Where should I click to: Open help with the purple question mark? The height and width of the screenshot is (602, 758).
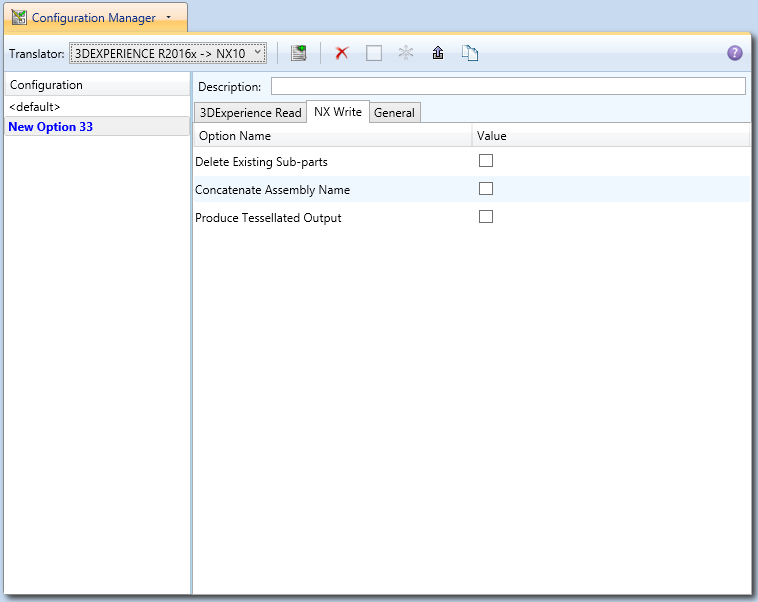pyautogui.click(x=734, y=53)
